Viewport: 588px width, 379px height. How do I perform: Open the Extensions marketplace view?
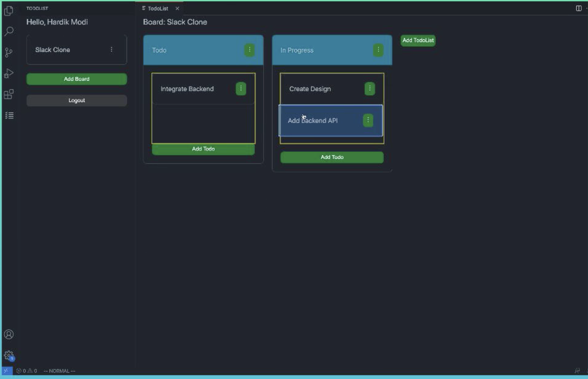click(x=9, y=95)
